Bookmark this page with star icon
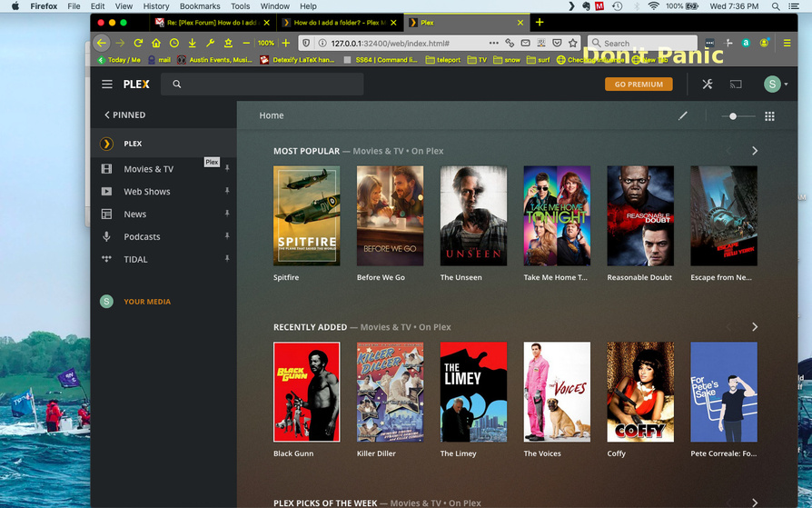 (573, 43)
